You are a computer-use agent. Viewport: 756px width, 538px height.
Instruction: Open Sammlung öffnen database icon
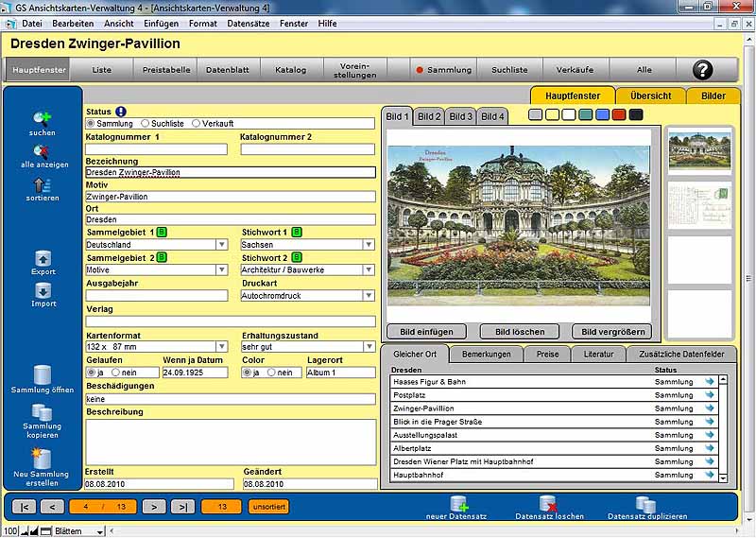click(42, 374)
